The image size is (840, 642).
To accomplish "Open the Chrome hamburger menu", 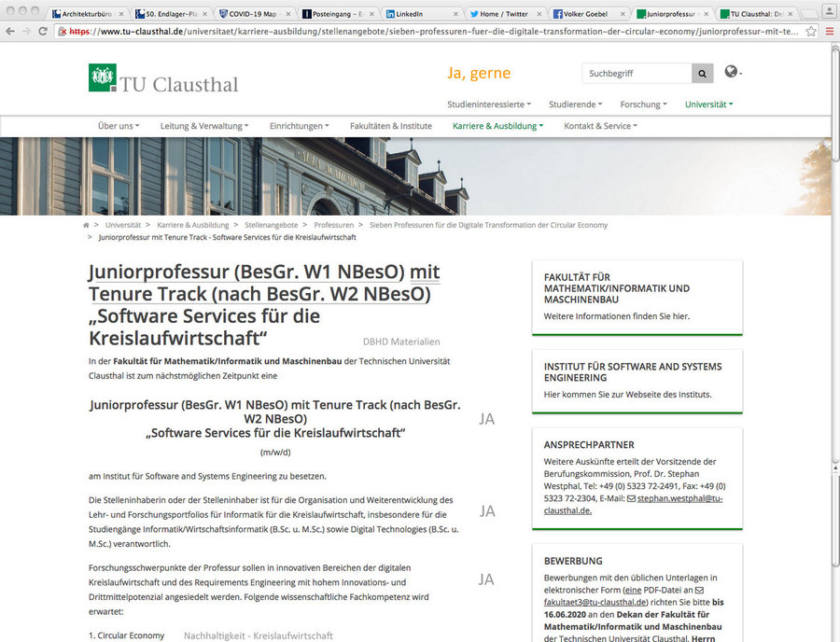I will pyautogui.click(x=828, y=31).
